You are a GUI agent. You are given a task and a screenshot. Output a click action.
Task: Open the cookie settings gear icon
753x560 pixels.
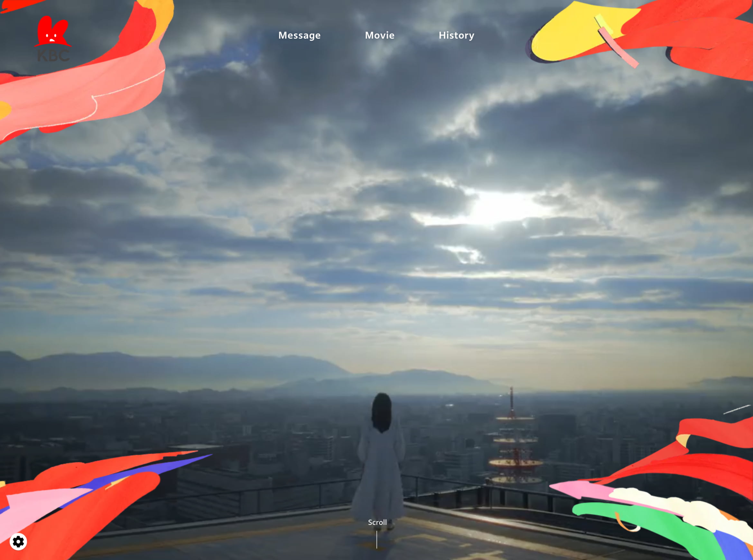point(18,542)
